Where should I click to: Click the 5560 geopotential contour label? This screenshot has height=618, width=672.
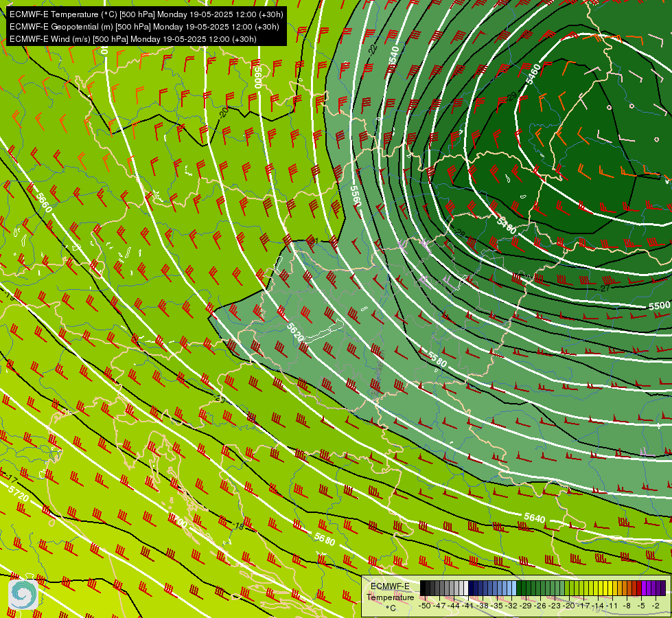[356, 196]
